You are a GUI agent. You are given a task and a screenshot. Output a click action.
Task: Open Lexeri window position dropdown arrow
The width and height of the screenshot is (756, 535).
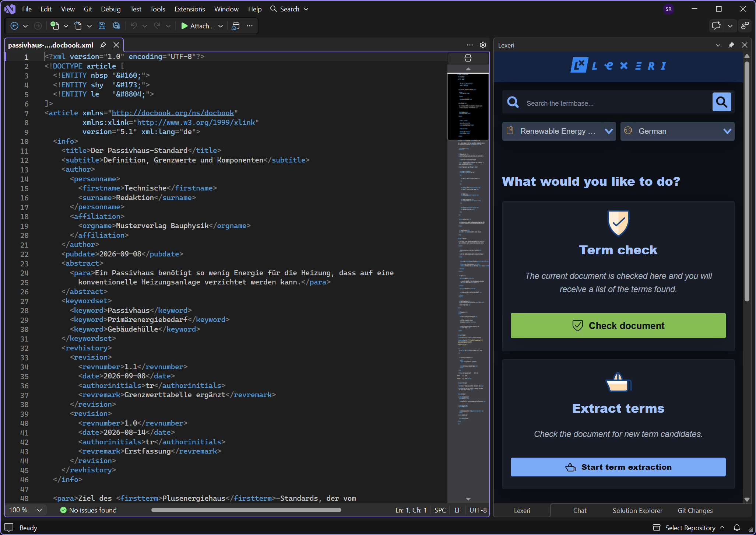pyautogui.click(x=718, y=45)
